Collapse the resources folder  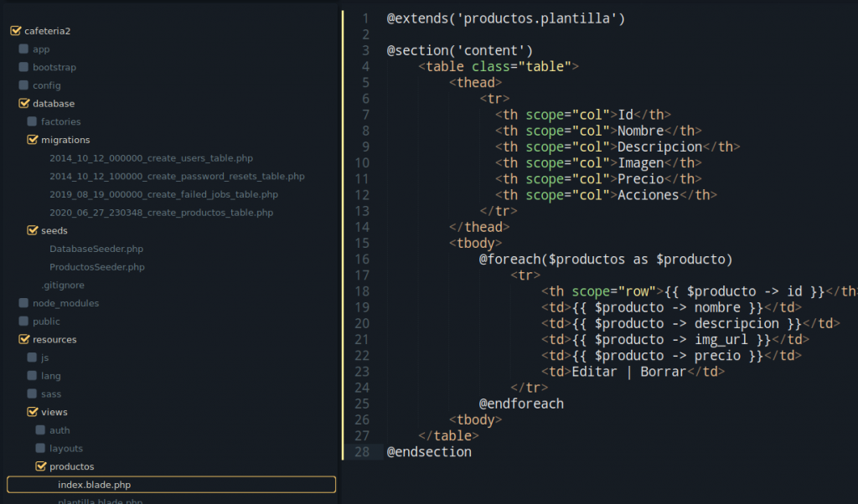[23, 340]
